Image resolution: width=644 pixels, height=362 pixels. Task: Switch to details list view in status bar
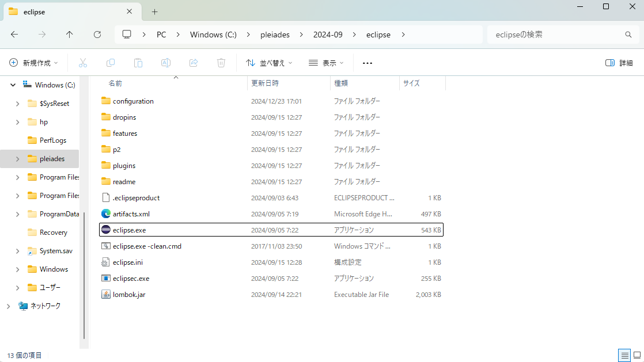pyautogui.click(x=624, y=355)
